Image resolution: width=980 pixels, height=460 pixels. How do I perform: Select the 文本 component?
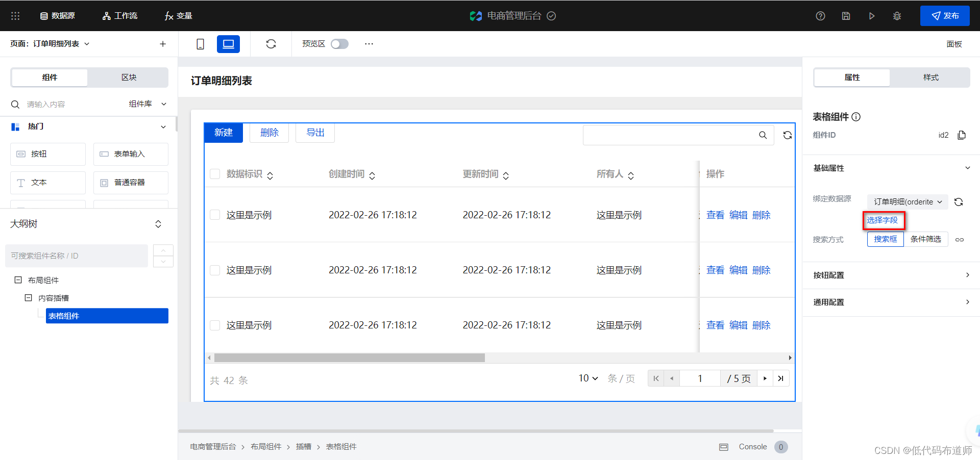click(x=48, y=183)
